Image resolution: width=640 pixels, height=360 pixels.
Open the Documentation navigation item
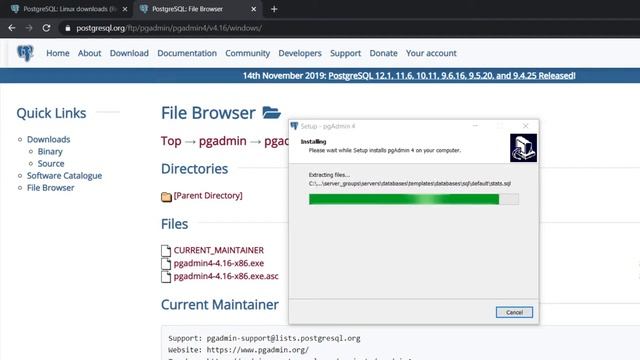187,53
